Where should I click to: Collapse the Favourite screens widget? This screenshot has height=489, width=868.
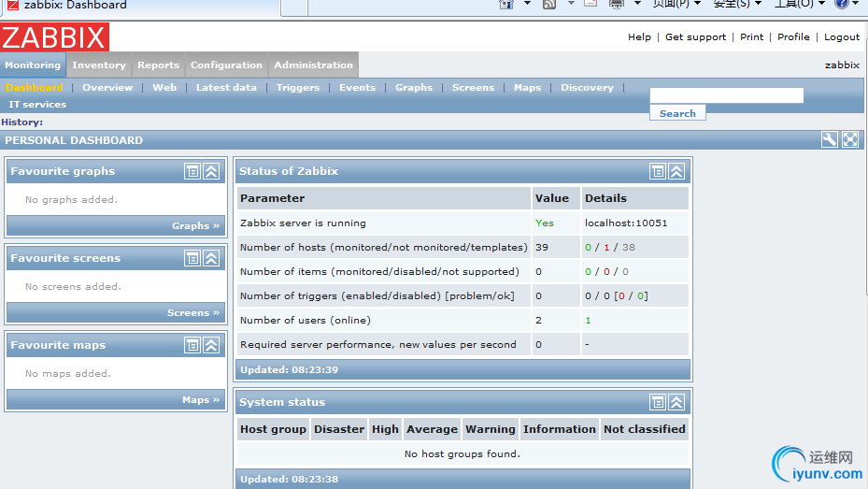click(211, 258)
